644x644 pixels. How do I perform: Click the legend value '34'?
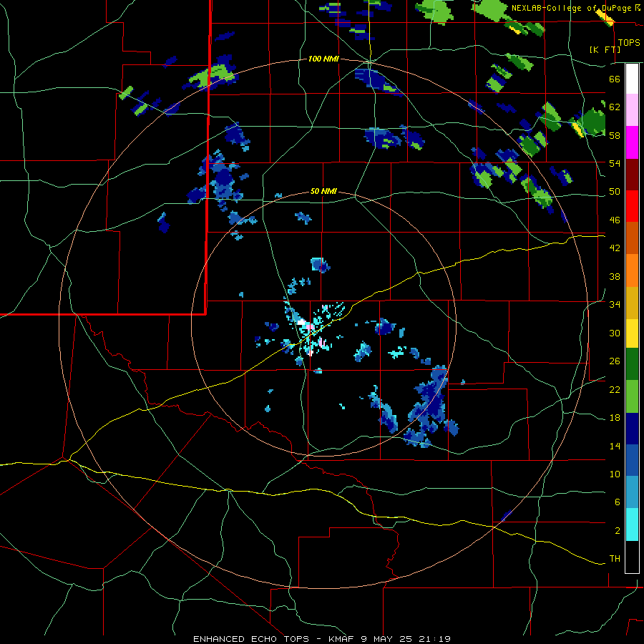coord(615,305)
